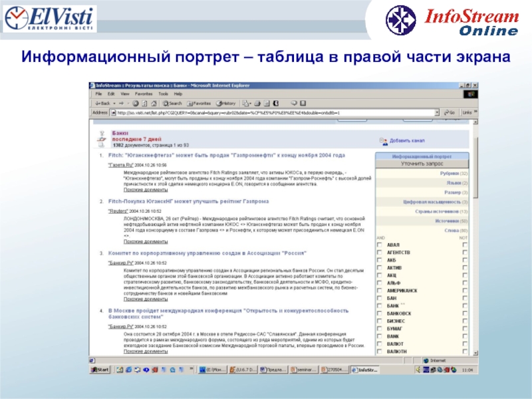Open the File menu
This screenshot has width=532, height=399.
tap(98, 94)
